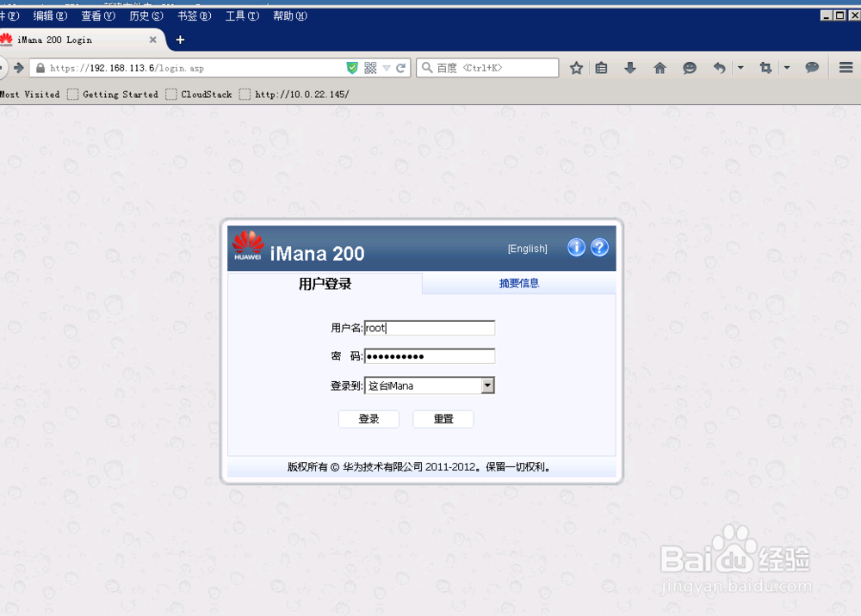
Task: Open the 登录到 dropdown showing 这台iMana
Action: pos(430,385)
